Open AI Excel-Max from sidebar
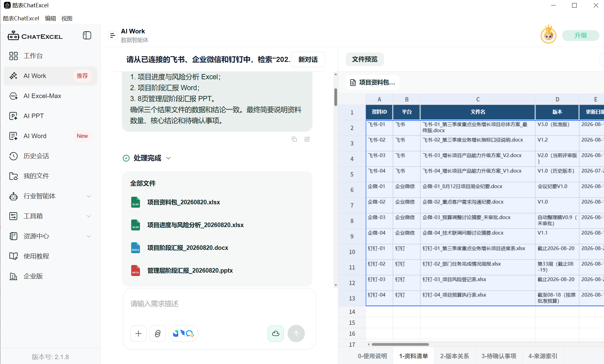Screen dimensions: 604x364 pyautogui.click(x=50, y=96)
